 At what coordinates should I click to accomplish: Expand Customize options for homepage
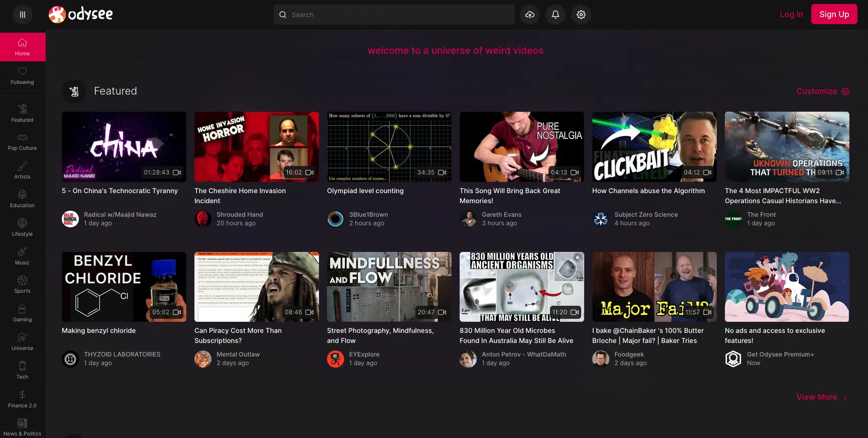(822, 92)
